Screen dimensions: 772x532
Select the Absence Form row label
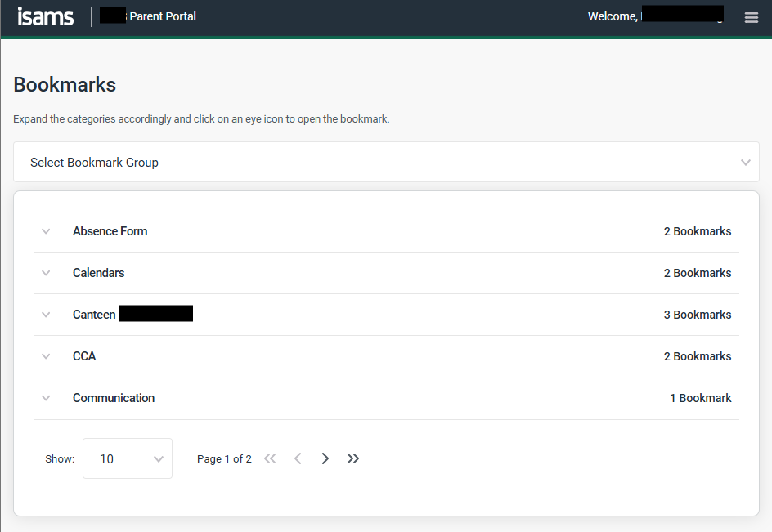click(110, 231)
